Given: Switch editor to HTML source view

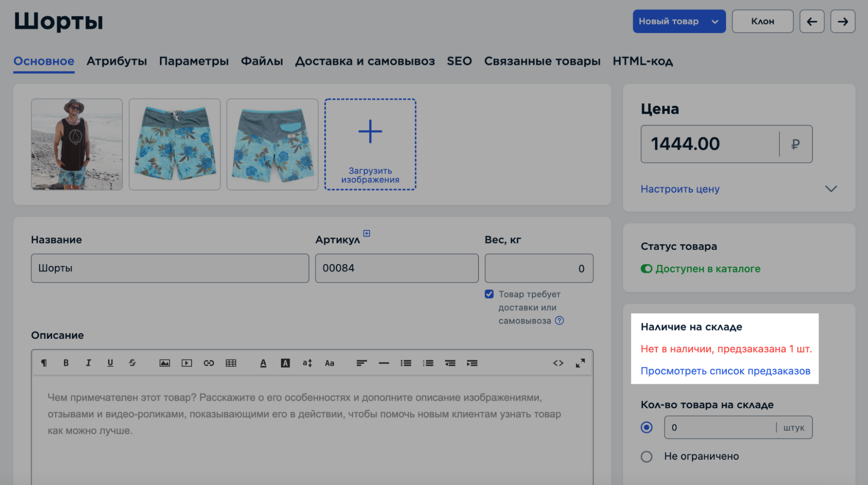Looking at the screenshot, I should pos(558,363).
